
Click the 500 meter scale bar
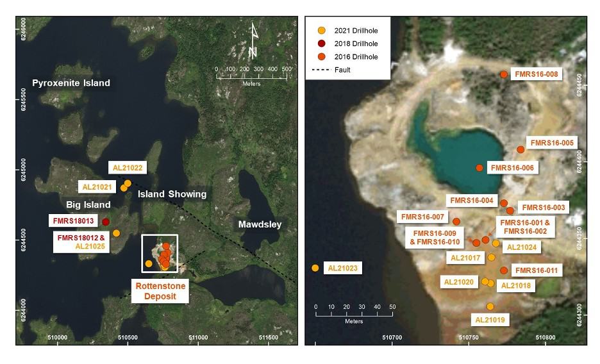point(254,75)
